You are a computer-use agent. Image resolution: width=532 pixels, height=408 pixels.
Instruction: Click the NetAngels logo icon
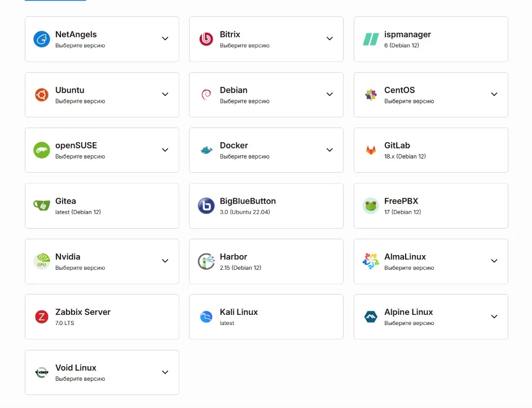tap(42, 39)
